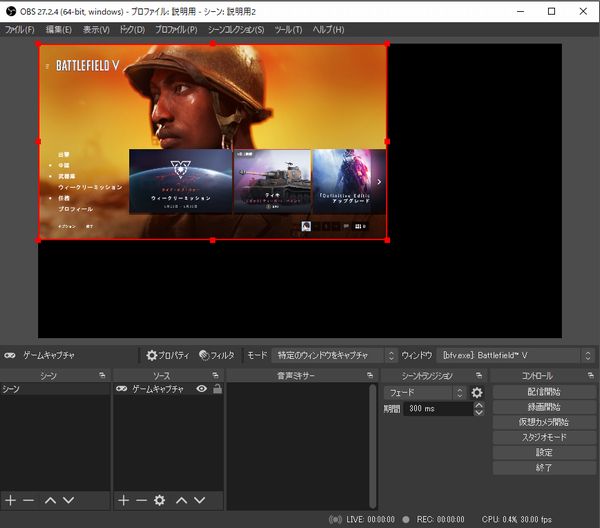The width and height of the screenshot is (600, 528).
Task: Select シーン in the scenes list
Action: coord(55,389)
